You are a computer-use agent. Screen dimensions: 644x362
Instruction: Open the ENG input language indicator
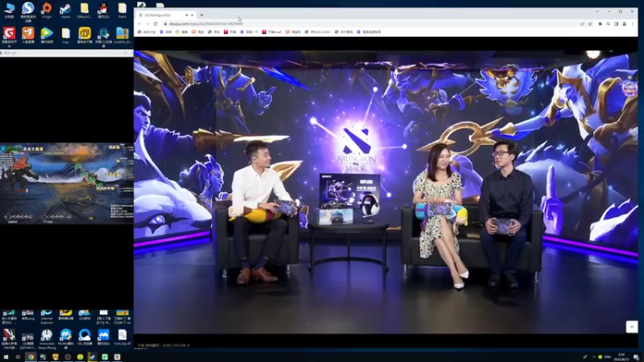608,357
